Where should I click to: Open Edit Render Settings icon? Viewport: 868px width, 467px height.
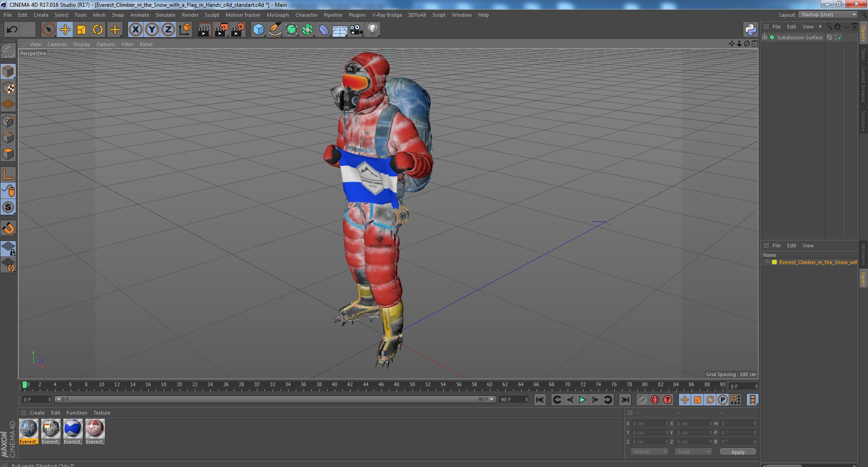pos(237,30)
